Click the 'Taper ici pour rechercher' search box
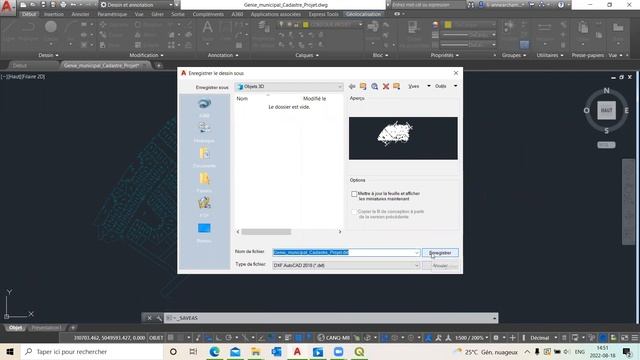The height and width of the screenshot is (360, 640). (x=91, y=351)
